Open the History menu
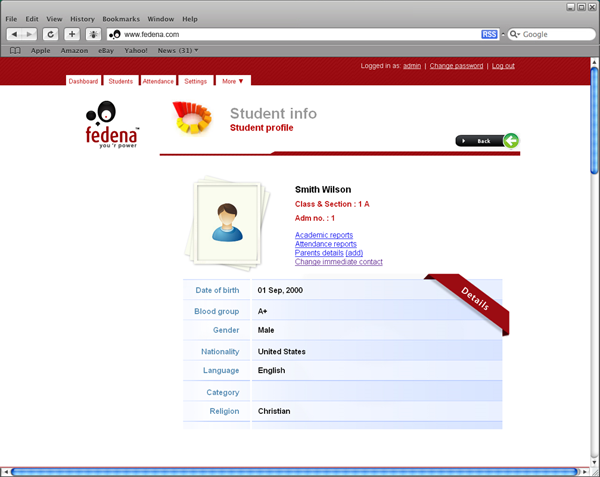This screenshot has width=600, height=477. click(x=82, y=19)
